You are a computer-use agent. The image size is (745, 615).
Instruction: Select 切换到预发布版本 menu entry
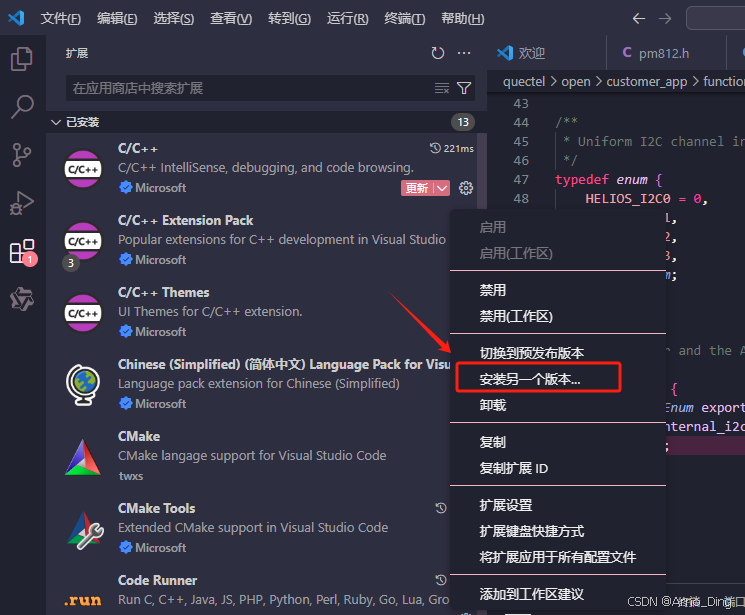(558, 353)
